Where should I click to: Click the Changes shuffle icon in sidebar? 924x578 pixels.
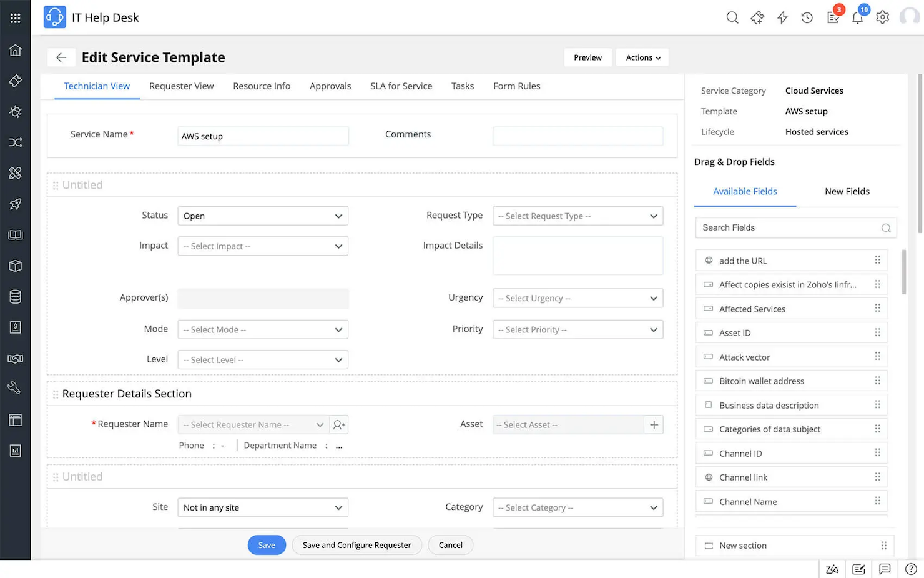click(15, 142)
